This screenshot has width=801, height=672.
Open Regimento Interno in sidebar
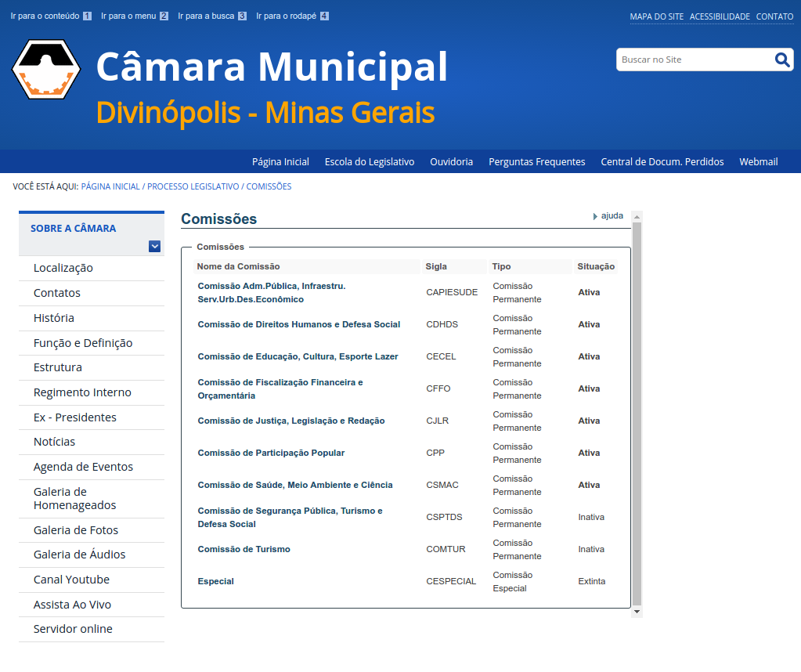click(x=82, y=392)
